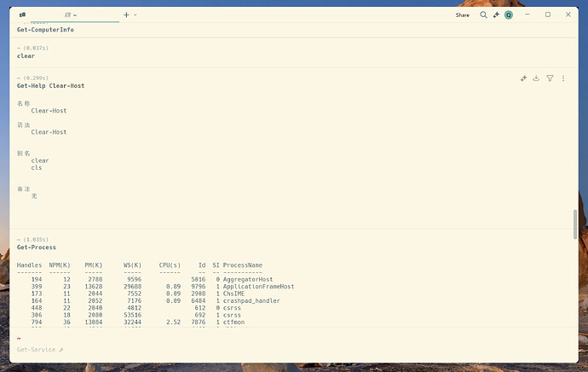Click the vertical scrollbar thumb
Image resolution: width=588 pixels, height=372 pixels.
point(575,224)
